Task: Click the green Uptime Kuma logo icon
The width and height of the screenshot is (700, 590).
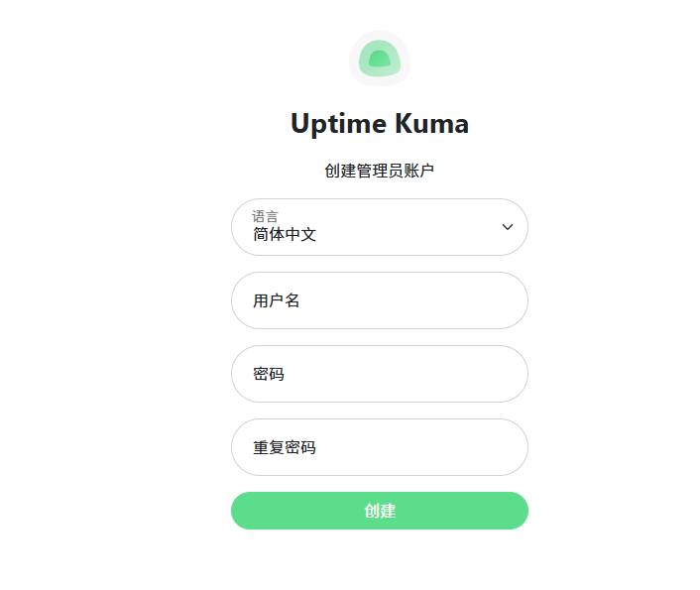Action: (x=380, y=59)
